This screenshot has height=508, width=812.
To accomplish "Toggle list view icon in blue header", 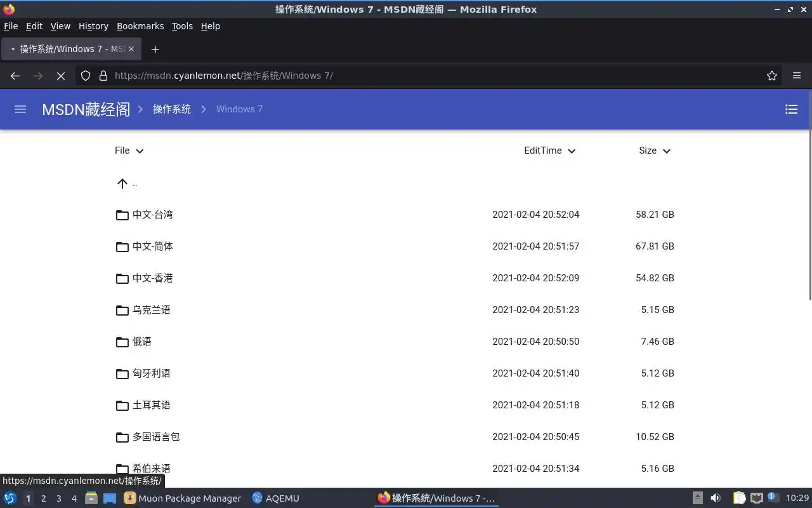I will (791, 109).
